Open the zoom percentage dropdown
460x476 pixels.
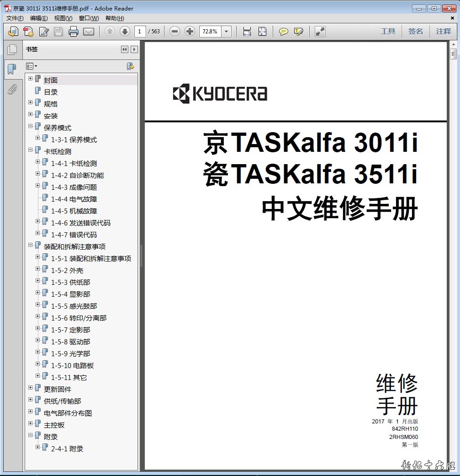[227, 32]
